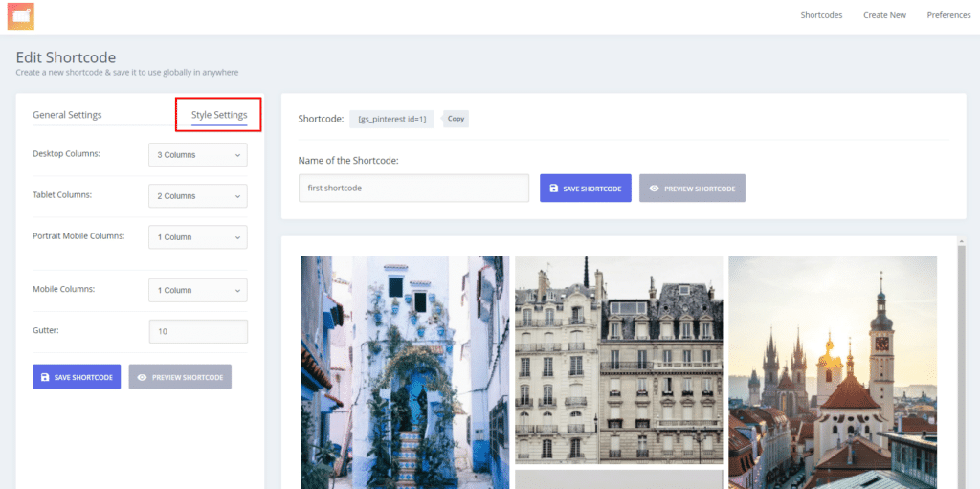
Task: Click the Desktop Columns label
Action: click(x=66, y=153)
